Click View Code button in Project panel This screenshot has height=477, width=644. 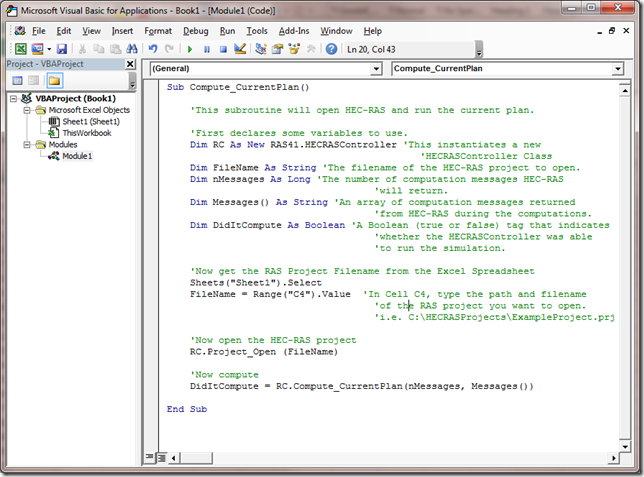18,80
